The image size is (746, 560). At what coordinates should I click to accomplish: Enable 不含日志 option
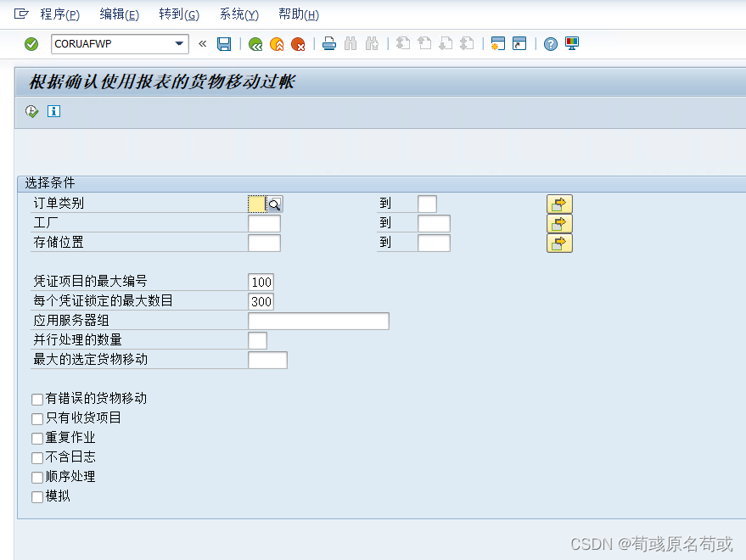36,457
